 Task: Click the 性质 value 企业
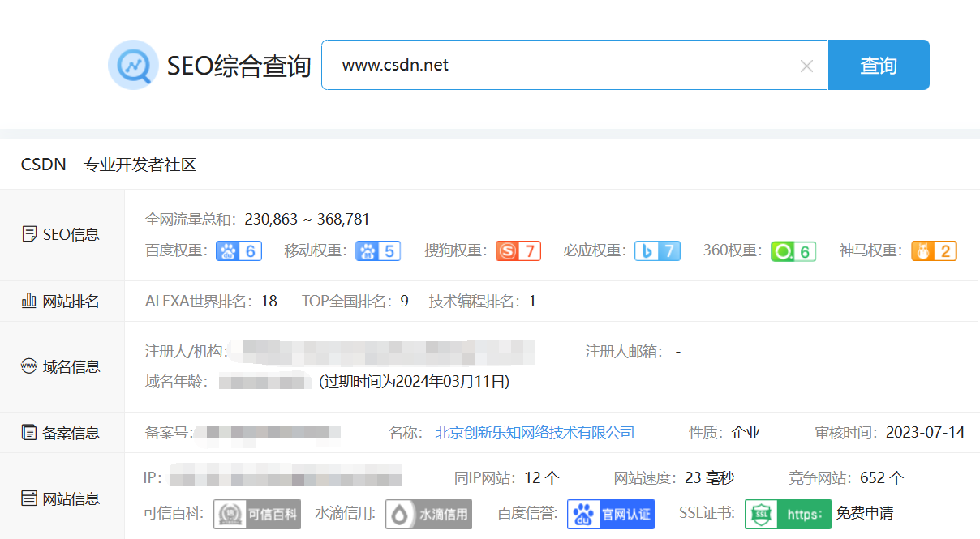(746, 433)
